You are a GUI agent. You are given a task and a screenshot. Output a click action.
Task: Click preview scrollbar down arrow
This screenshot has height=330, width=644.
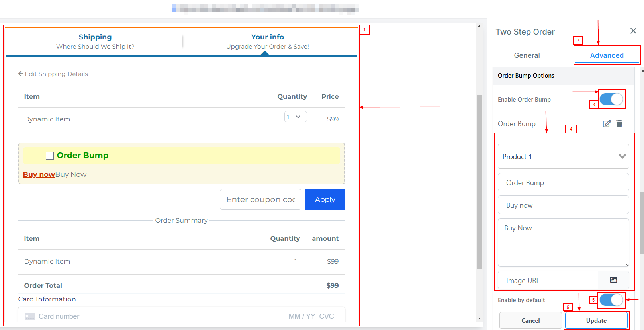click(479, 318)
